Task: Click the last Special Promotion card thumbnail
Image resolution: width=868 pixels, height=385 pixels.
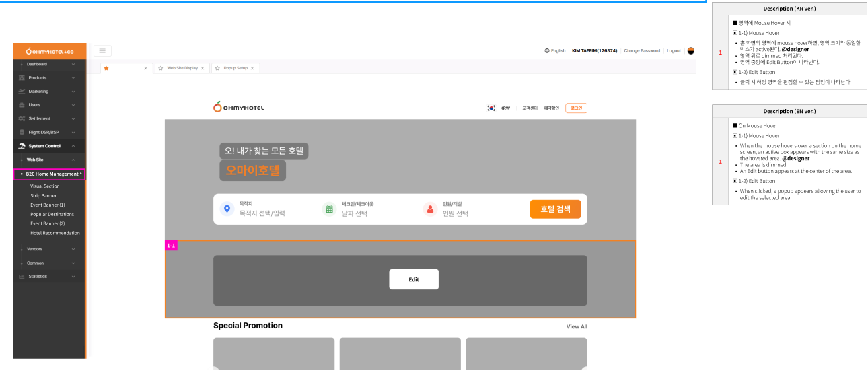Action: pyautogui.click(x=526, y=353)
